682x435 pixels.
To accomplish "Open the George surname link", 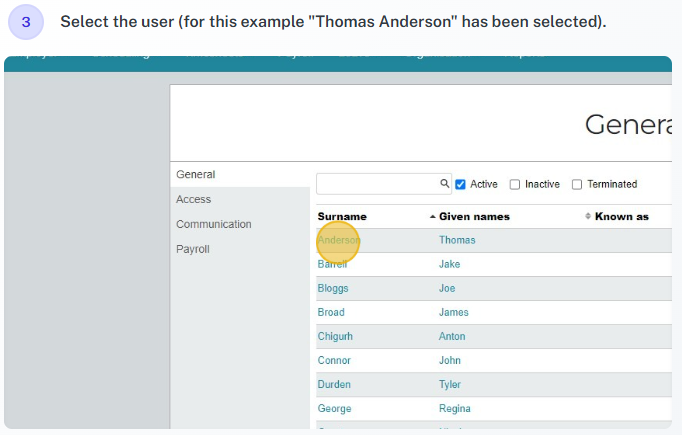I will click(x=334, y=408).
